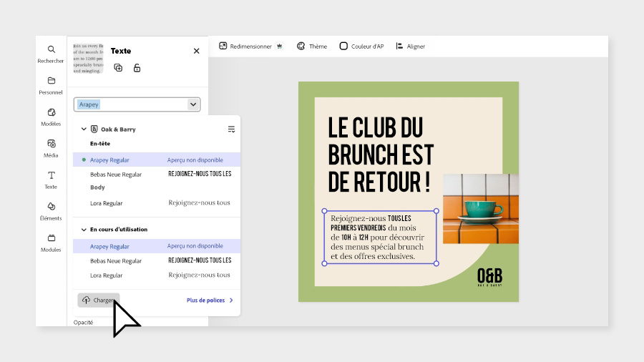The width and height of the screenshot is (644, 362).
Task: Open the Rechercher search panel
Action: tap(51, 54)
